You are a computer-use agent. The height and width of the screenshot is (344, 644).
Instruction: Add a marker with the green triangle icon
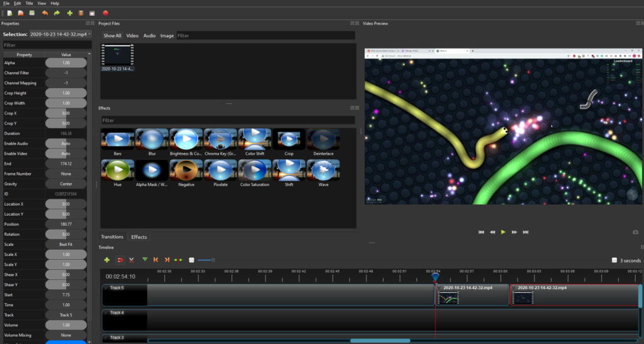point(145,260)
